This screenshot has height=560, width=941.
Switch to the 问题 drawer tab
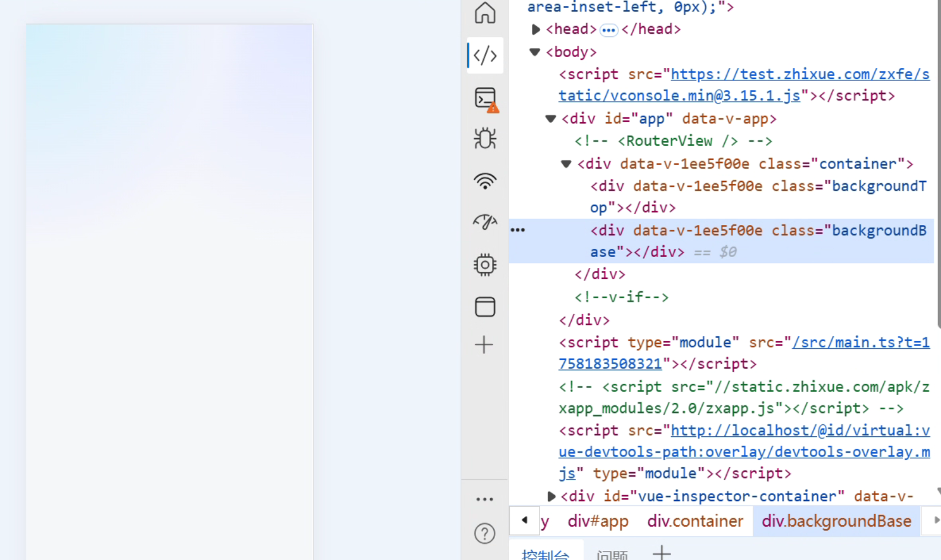click(x=612, y=555)
